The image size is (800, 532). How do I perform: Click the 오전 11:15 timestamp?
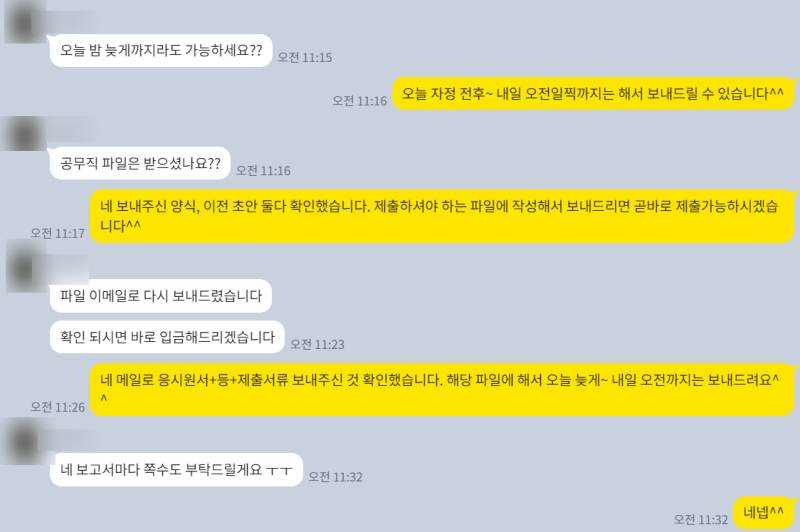pos(305,58)
